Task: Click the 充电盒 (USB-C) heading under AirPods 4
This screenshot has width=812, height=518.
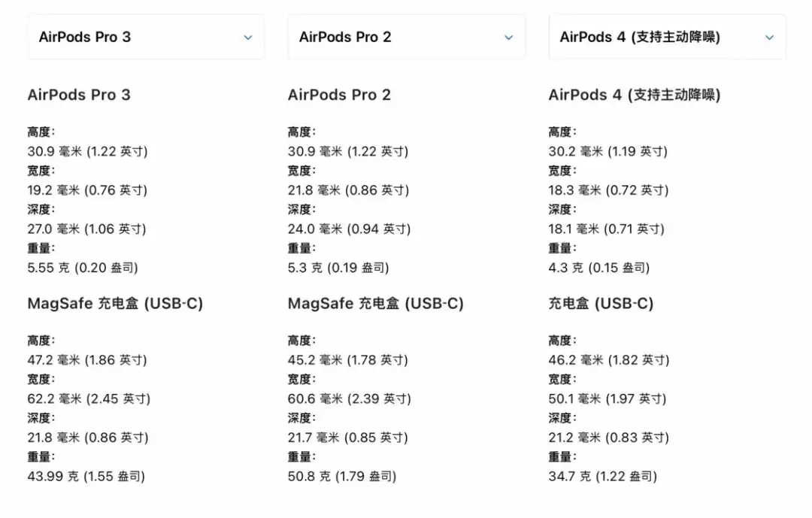Action: (x=601, y=304)
